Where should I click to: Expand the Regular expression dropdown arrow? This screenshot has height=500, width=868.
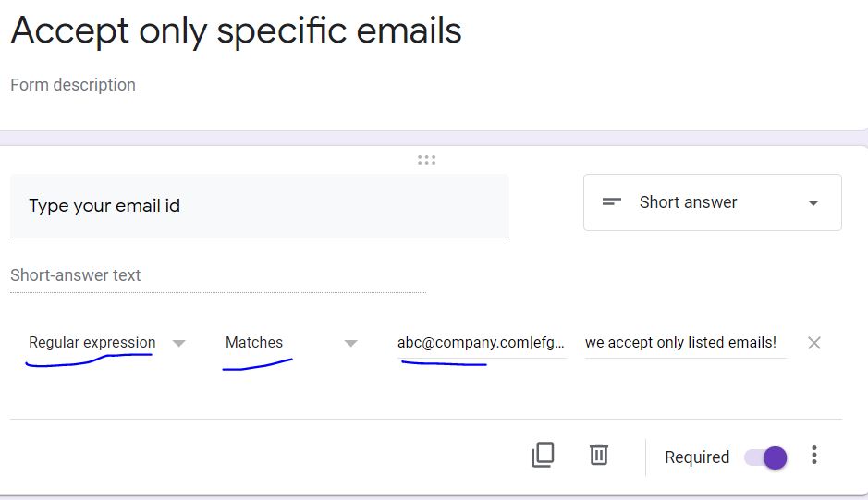tap(179, 343)
